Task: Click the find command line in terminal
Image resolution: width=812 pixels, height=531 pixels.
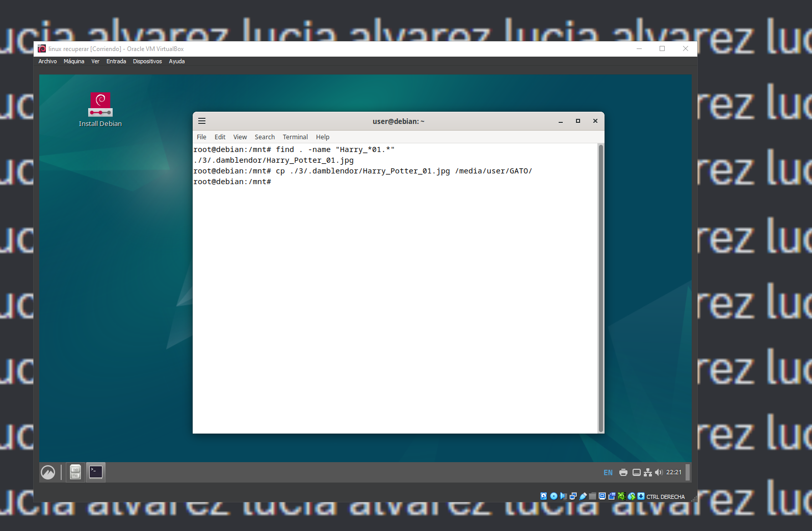Action: point(294,149)
